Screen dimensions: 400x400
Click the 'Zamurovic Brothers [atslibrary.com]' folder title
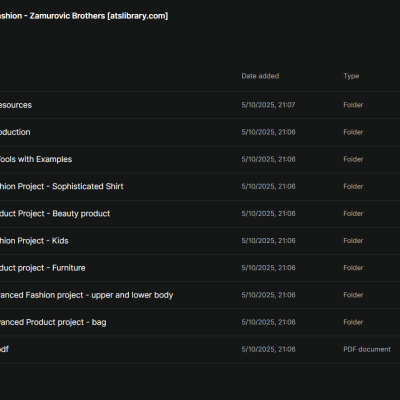[x=99, y=16]
